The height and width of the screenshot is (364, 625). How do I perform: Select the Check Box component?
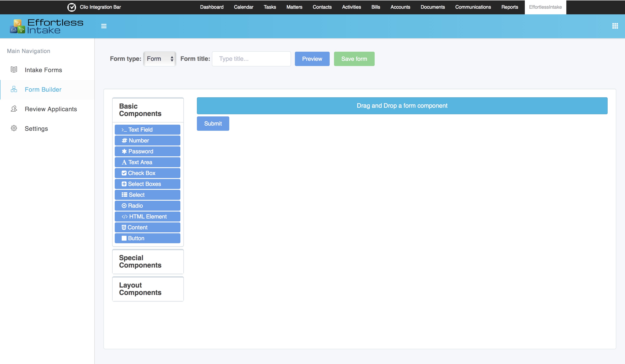(x=147, y=173)
